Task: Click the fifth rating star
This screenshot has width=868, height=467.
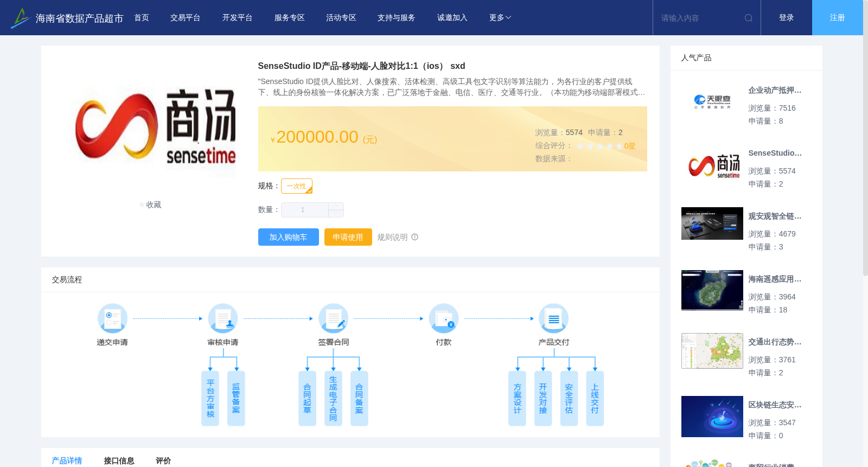Action: pyautogui.click(x=620, y=146)
